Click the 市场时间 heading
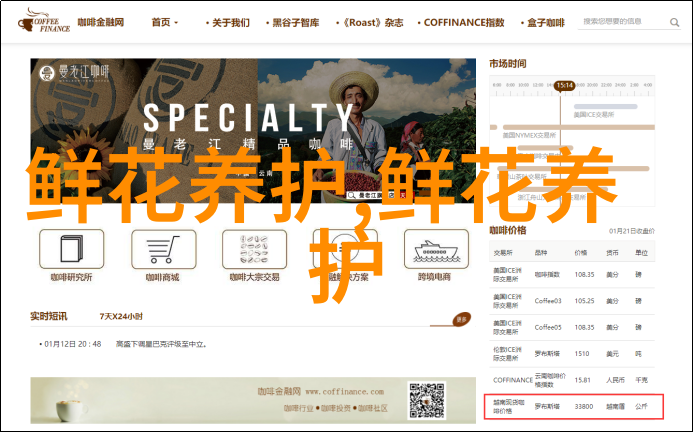Viewport: 694px width, 433px height. tap(508, 64)
